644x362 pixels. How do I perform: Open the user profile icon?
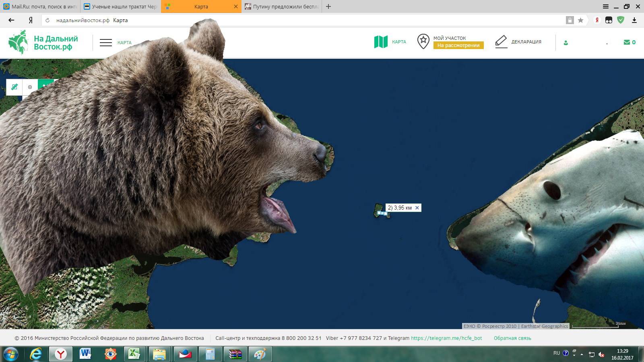pos(566,43)
